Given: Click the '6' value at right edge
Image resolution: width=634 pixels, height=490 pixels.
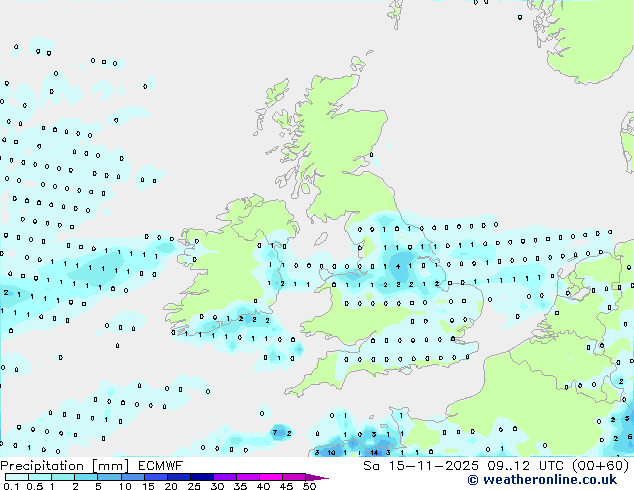Looking at the screenshot, I should coord(630,437).
